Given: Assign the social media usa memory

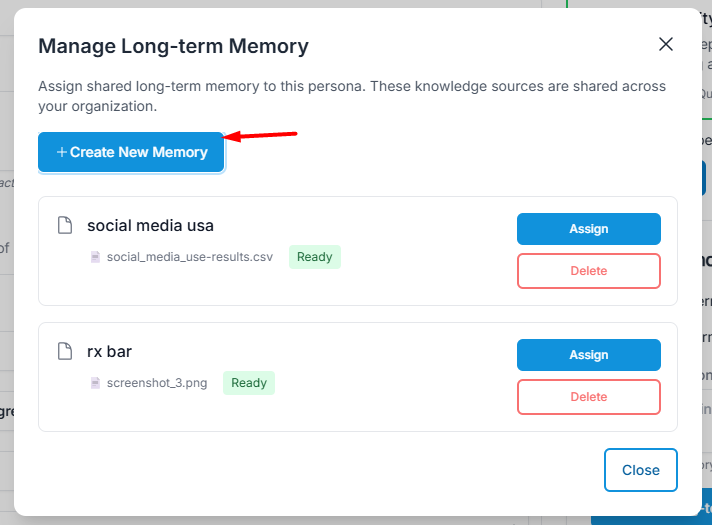Looking at the screenshot, I should 588,229.
